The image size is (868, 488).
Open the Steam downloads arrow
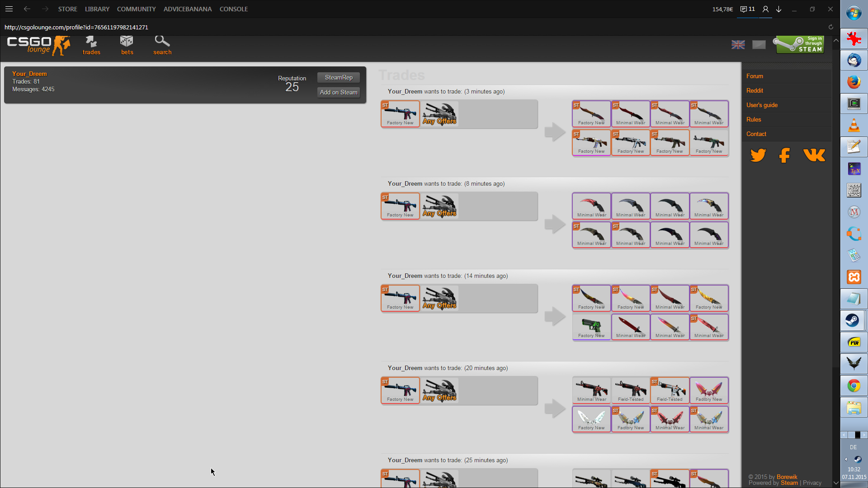point(779,9)
